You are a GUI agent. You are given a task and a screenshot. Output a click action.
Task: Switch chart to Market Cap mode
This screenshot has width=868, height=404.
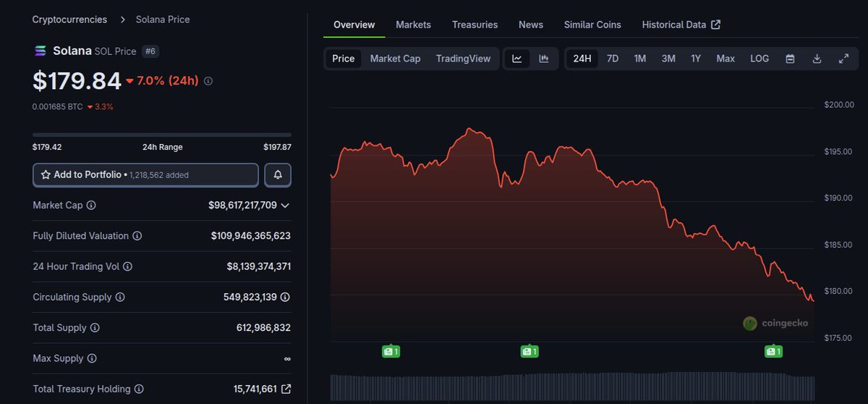[395, 59]
